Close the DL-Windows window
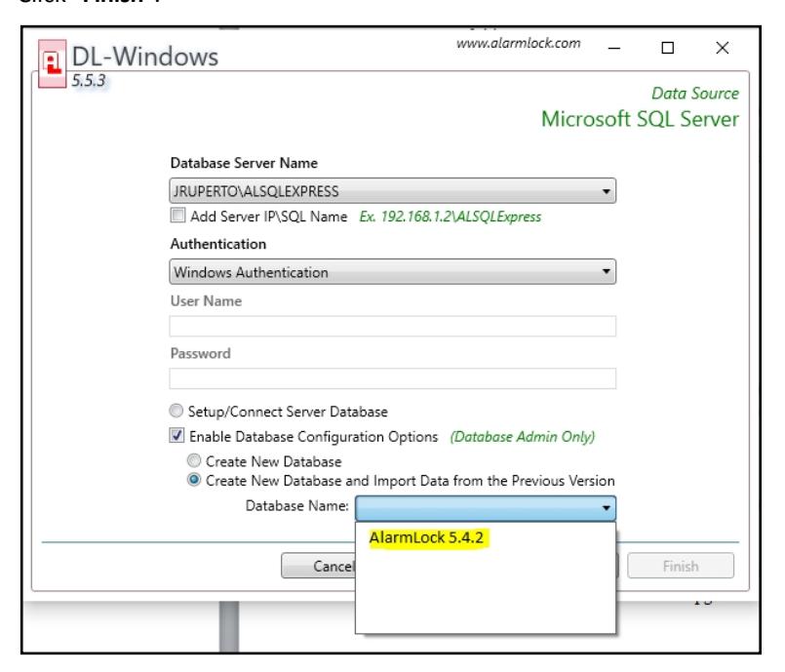This screenshot has height=672, width=785. (722, 48)
